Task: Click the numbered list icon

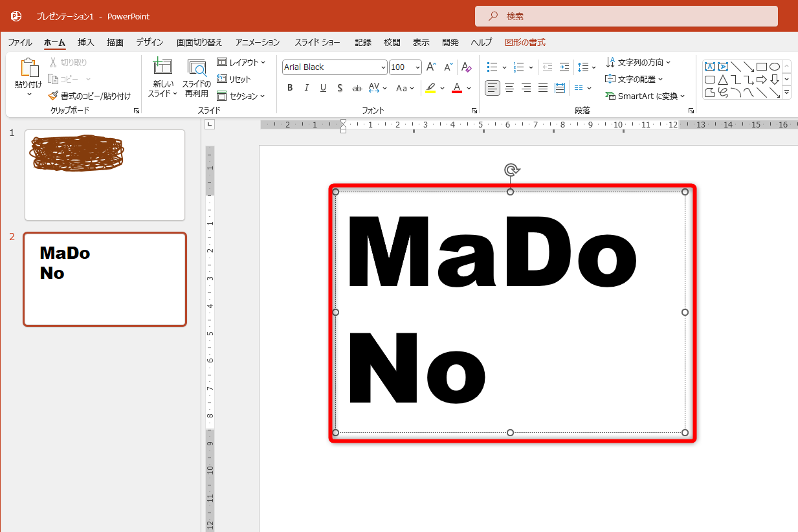Action: 518,67
